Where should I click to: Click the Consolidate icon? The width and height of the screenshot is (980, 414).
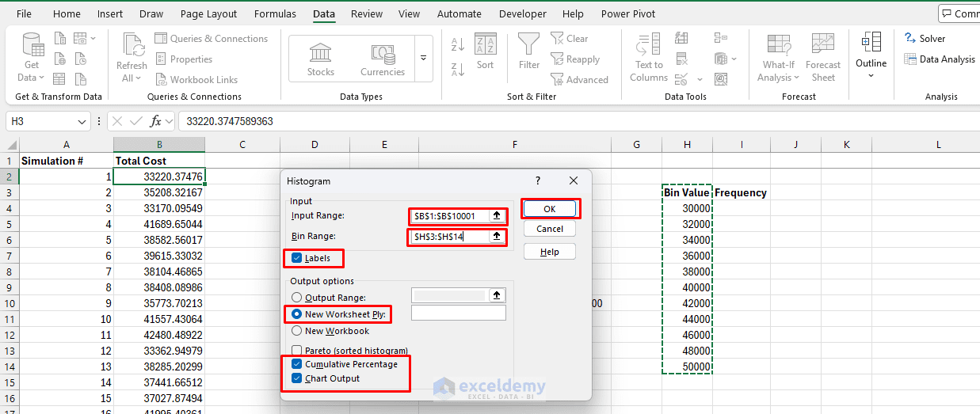coord(720,38)
